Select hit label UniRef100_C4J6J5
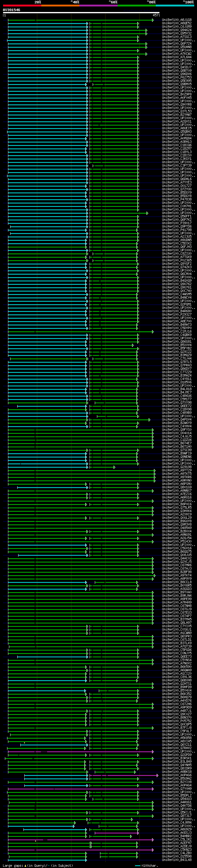The height and width of the screenshot is (868, 197). pyautogui.click(x=177, y=436)
